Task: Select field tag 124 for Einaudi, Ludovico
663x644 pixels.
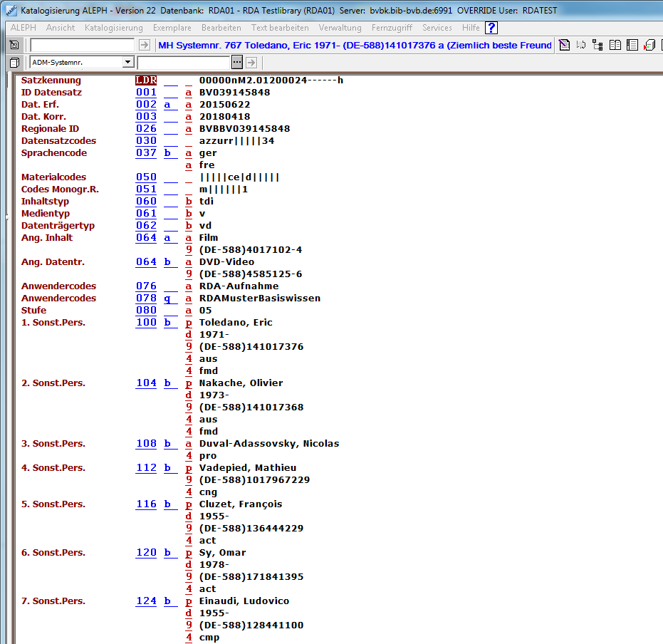Action: pos(146,601)
